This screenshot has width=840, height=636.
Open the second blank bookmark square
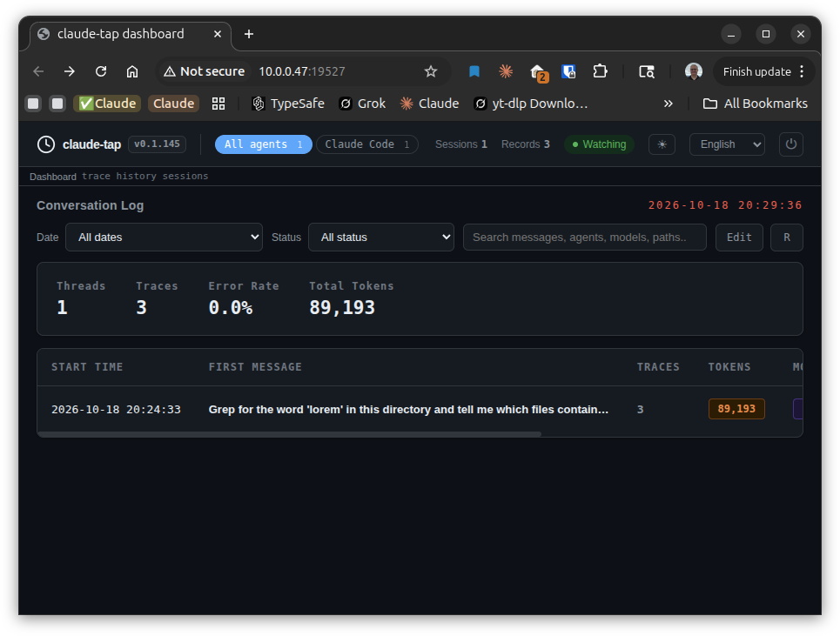(x=57, y=104)
